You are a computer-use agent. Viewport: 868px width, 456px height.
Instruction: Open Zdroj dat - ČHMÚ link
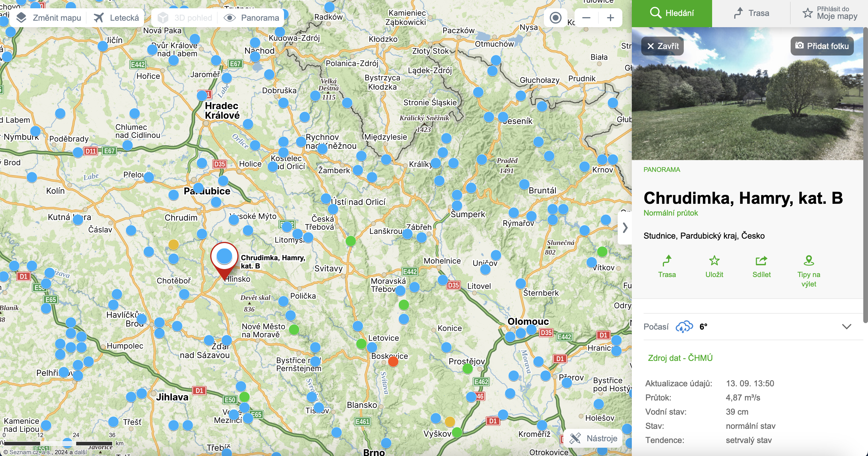[680, 358]
